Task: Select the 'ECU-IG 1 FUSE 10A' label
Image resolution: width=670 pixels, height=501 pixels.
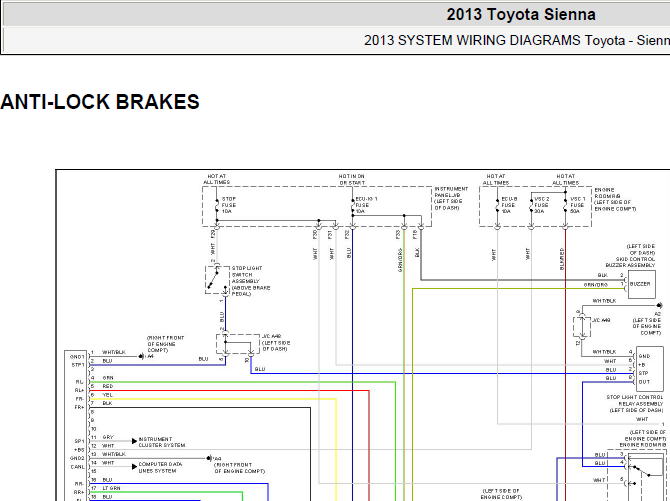Action: [366, 205]
